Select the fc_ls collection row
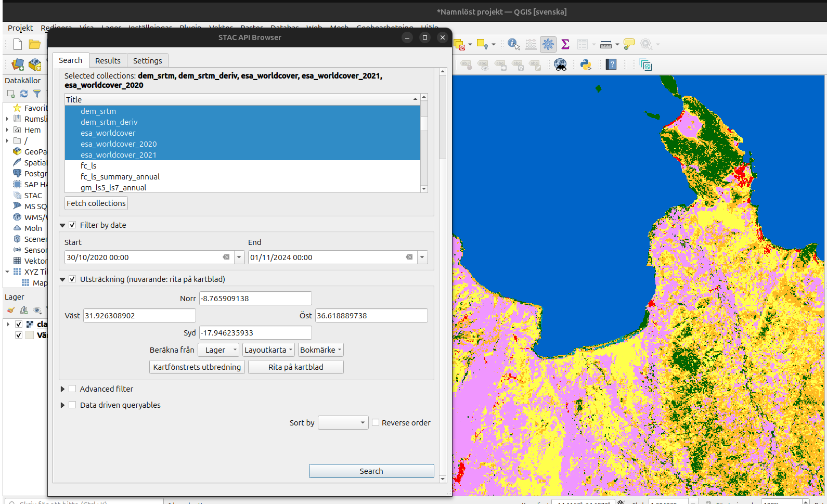The height and width of the screenshot is (504, 827). point(242,166)
